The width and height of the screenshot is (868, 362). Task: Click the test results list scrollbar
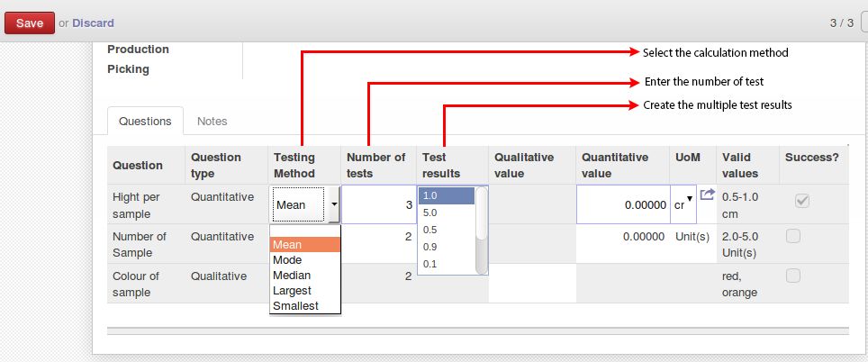pos(482,231)
